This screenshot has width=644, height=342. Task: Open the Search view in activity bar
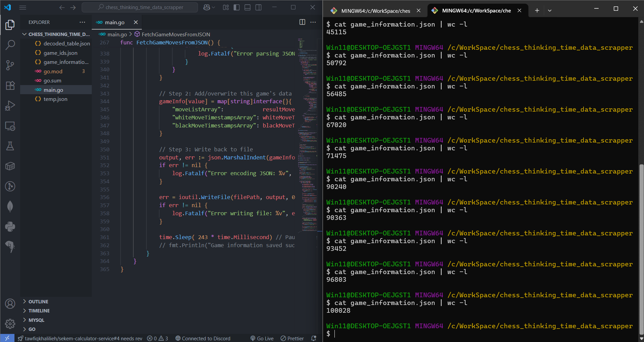[x=10, y=45]
